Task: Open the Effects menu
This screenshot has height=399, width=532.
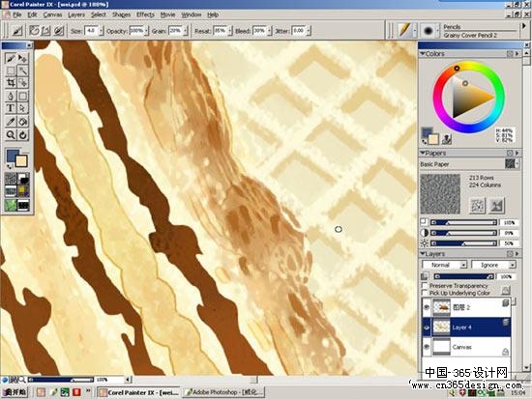Action: [145, 14]
